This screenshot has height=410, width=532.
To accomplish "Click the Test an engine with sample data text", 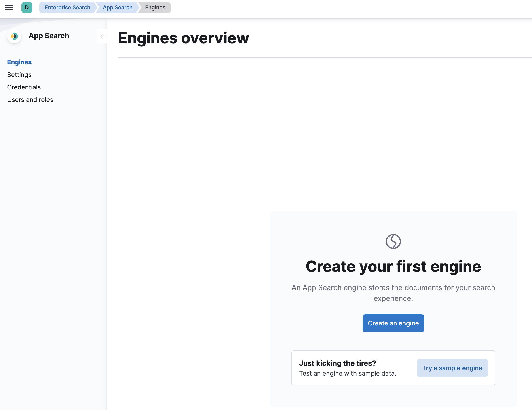I will point(348,374).
